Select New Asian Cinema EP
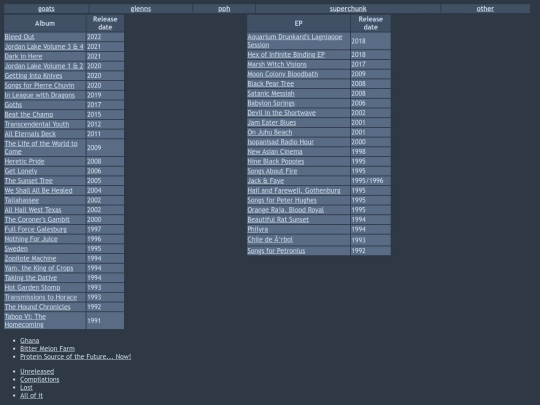 [275, 151]
